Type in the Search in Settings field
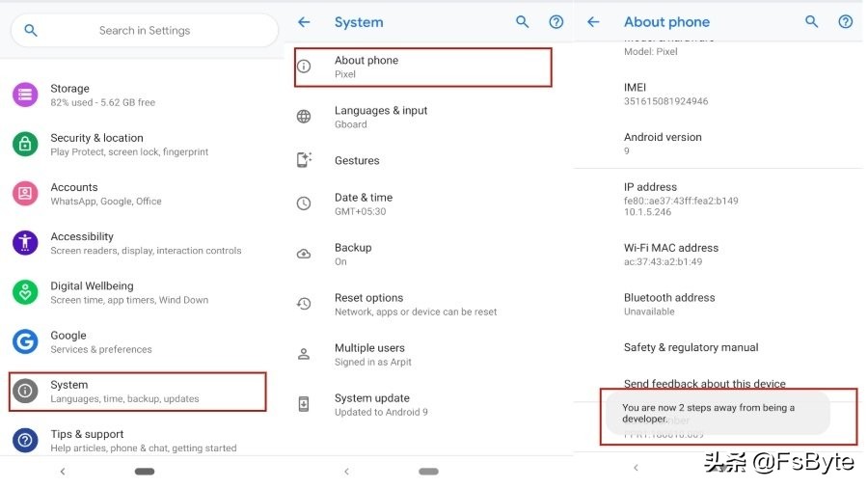Viewport: 868px width, 488px height. (x=145, y=30)
